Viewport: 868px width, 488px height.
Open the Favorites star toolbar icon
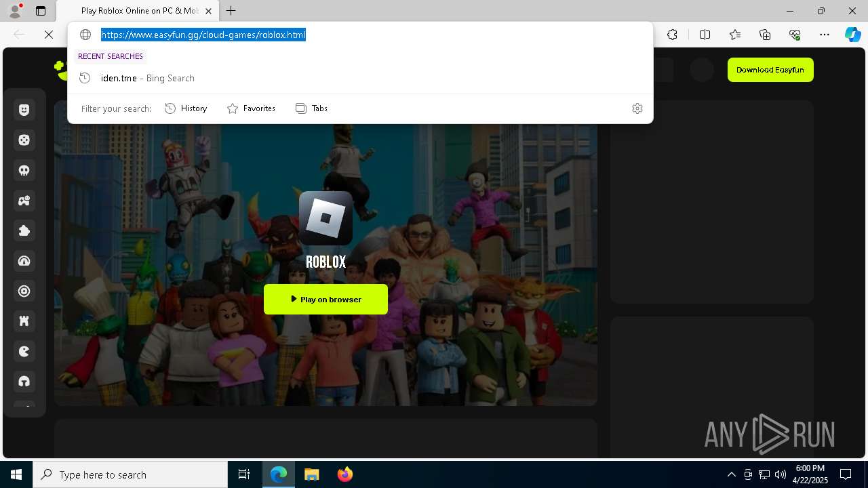point(735,35)
